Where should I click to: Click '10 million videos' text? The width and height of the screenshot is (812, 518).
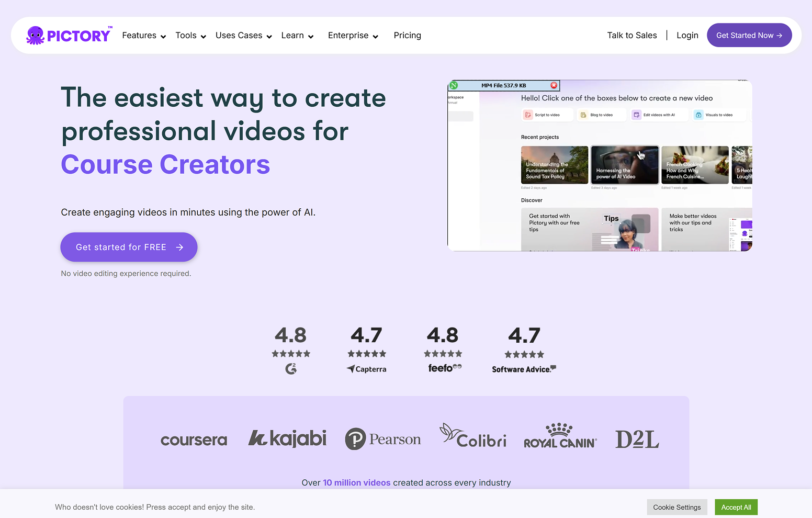coord(357,482)
